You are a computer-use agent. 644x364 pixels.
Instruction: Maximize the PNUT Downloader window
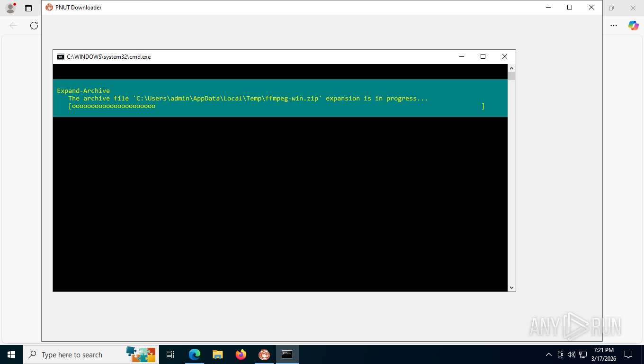point(570,7)
